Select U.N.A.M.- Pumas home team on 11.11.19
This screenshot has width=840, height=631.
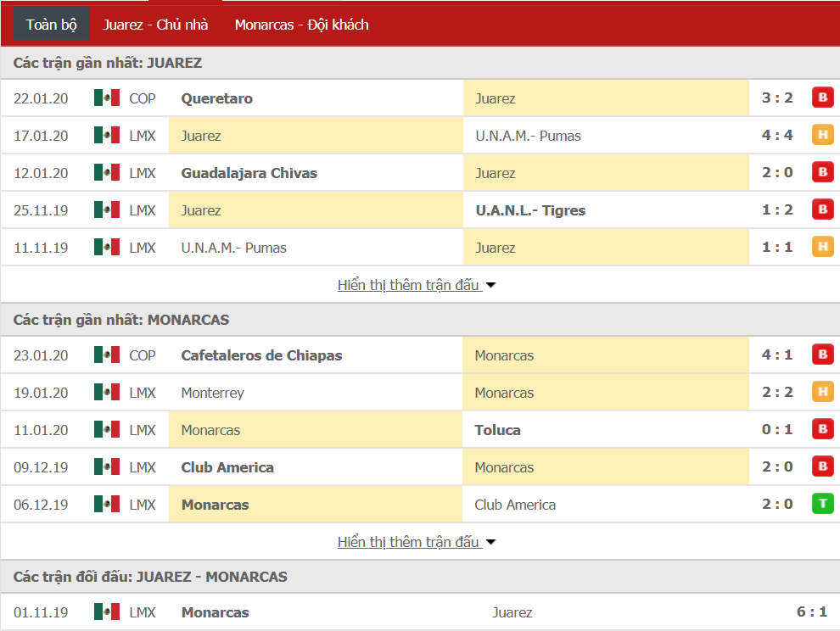[x=233, y=248]
